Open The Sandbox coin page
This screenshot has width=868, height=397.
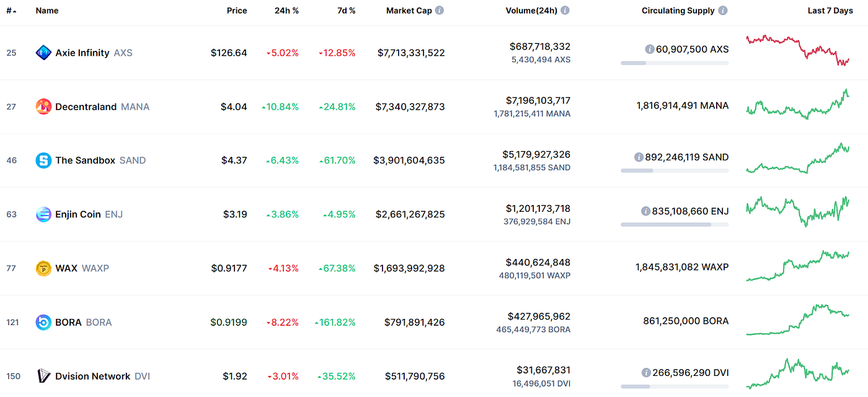click(x=85, y=160)
